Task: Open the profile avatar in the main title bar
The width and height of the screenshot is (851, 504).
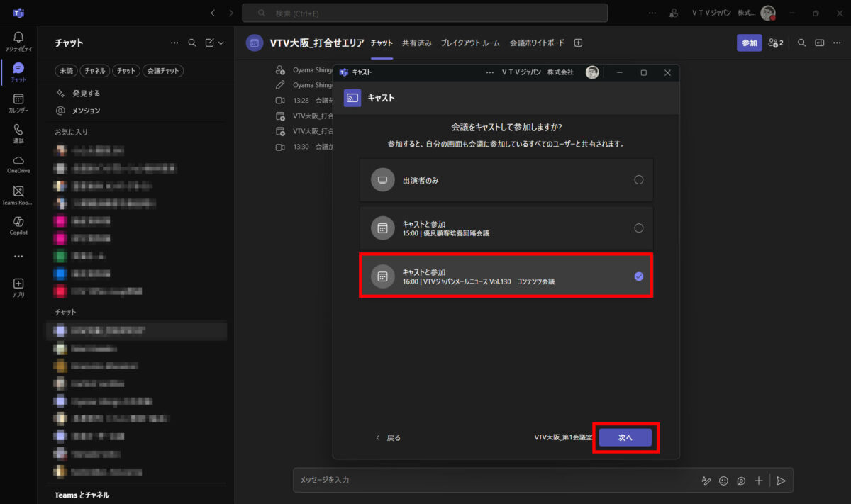Action: point(768,13)
